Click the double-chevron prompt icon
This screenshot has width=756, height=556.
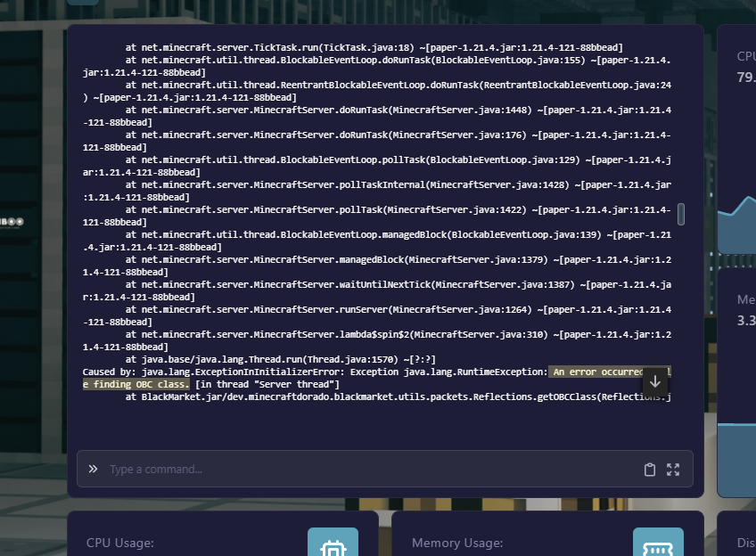coord(93,469)
